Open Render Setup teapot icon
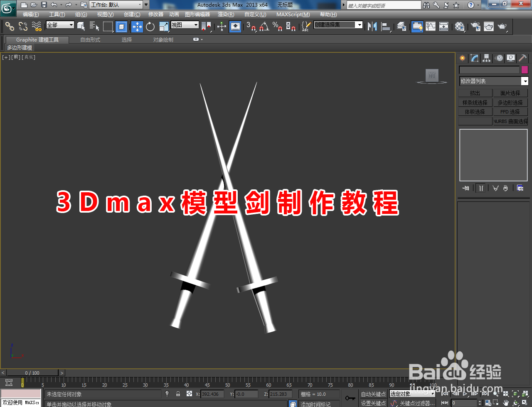This screenshot has width=532, height=407. (475, 27)
